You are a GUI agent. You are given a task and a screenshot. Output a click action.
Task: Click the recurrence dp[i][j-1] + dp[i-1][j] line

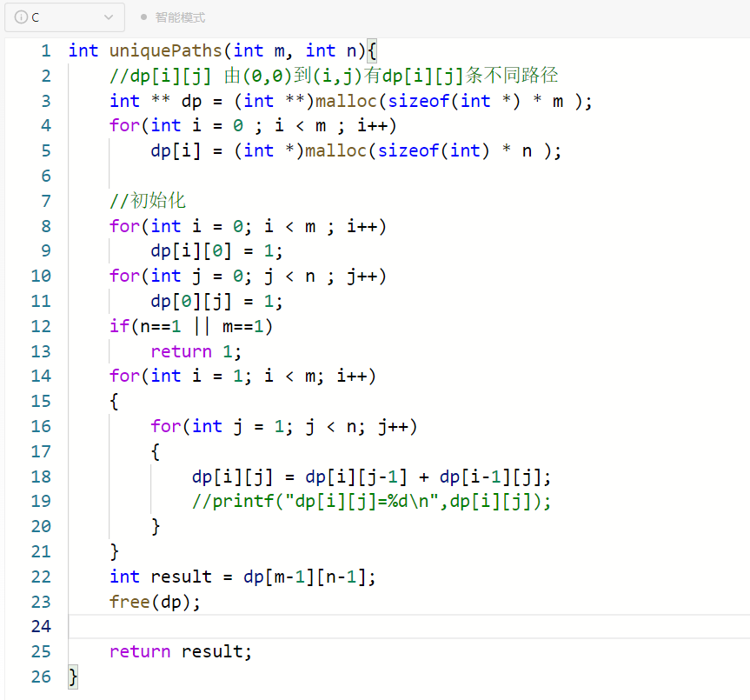pyautogui.click(x=371, y=477)
